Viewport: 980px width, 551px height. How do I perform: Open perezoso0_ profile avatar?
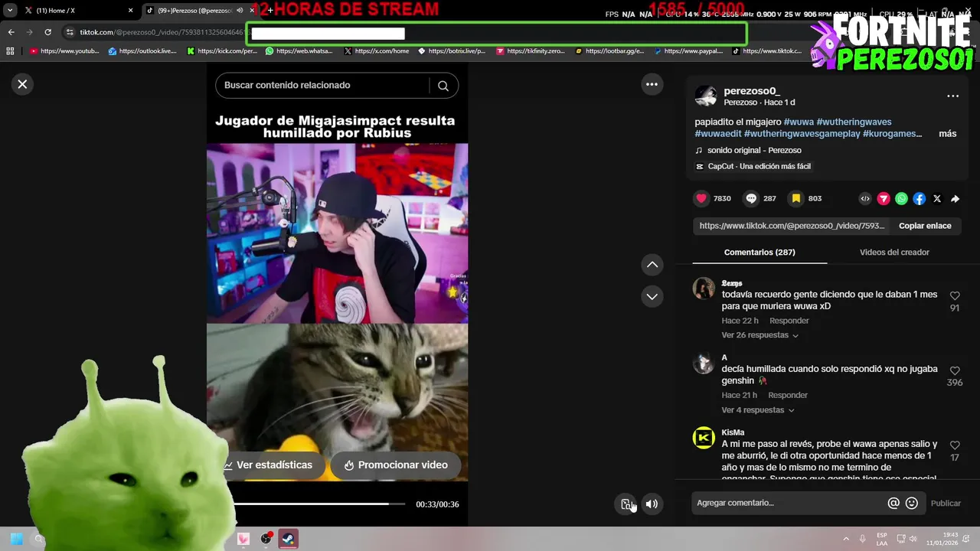(x=706, y=96)
